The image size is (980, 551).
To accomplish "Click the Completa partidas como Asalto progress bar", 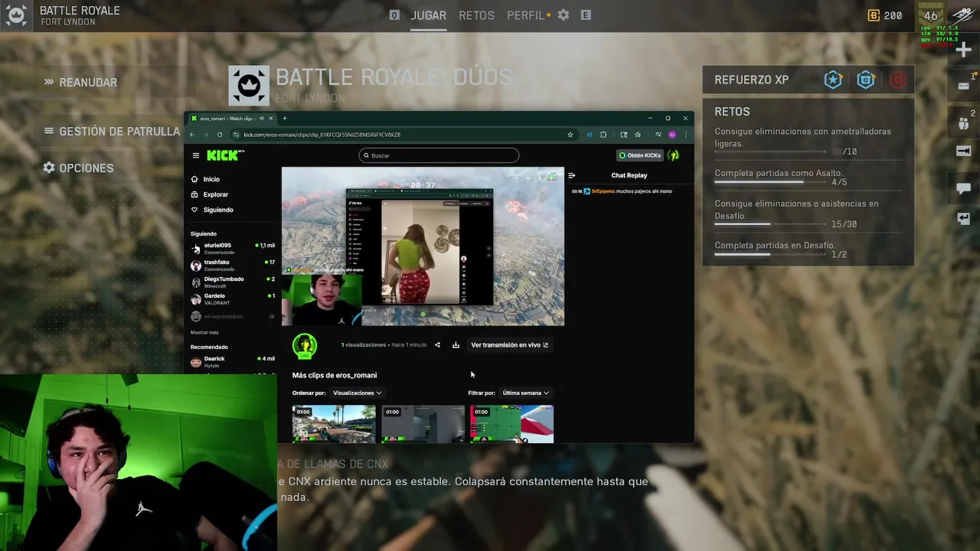I will tap(771, 182).
